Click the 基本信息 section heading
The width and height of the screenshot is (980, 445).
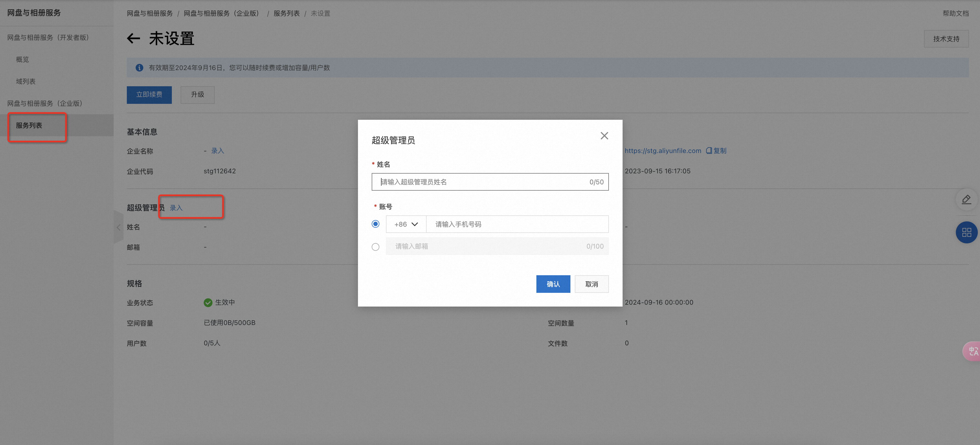[x=142, y=132]
